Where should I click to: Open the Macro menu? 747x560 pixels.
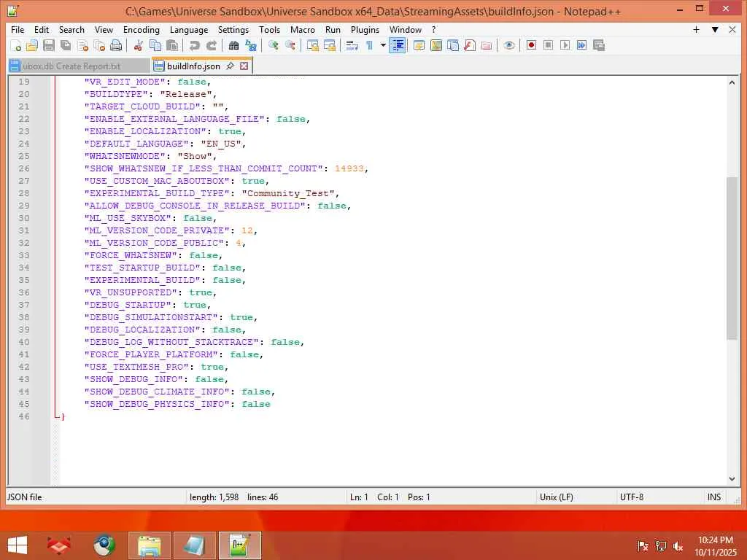303,29
